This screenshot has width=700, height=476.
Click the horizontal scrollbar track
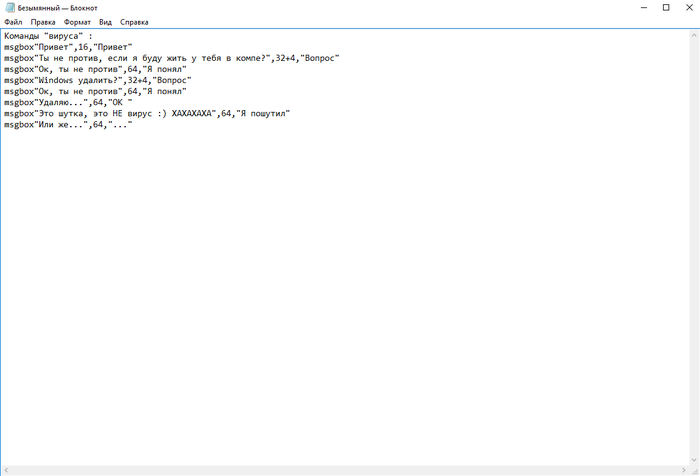[345, 470]
